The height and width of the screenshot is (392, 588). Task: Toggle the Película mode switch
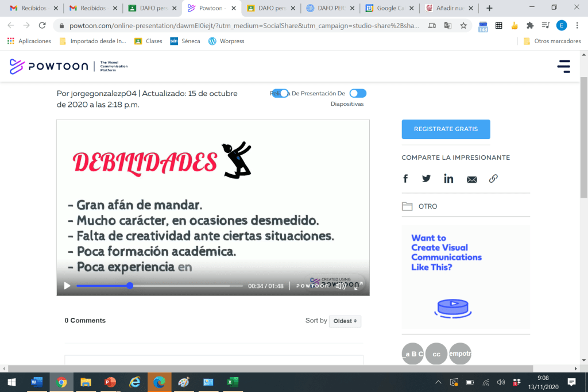click(280, 93)
